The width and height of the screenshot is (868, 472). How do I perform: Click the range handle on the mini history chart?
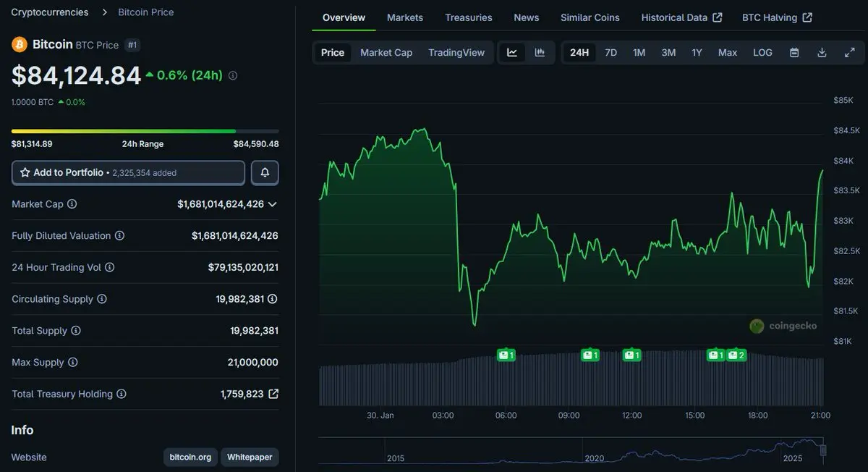click(822, 450)
